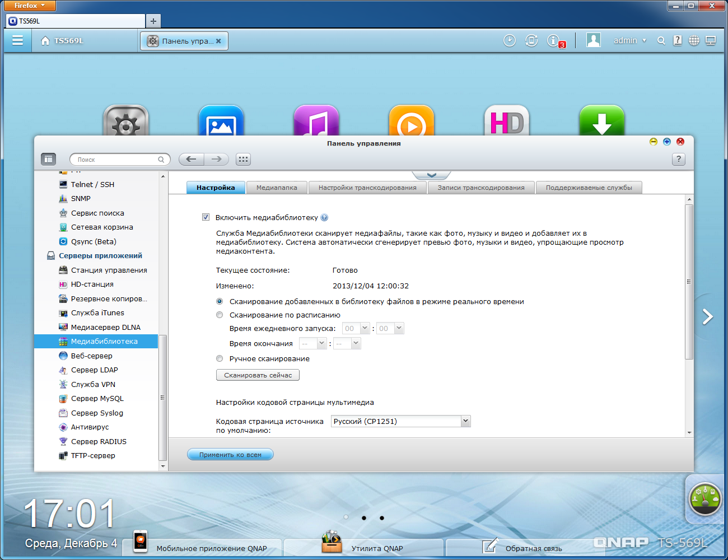Click the settings pane vertical scrollbar
Image resolution: width=728 pixels, height=560 pixels.
[x=689, y=282]
